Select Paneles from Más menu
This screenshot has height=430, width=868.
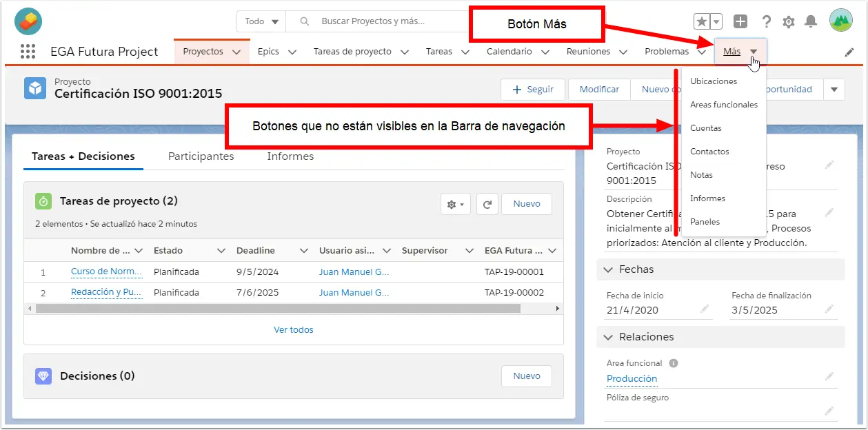click(x=705, y=222)
